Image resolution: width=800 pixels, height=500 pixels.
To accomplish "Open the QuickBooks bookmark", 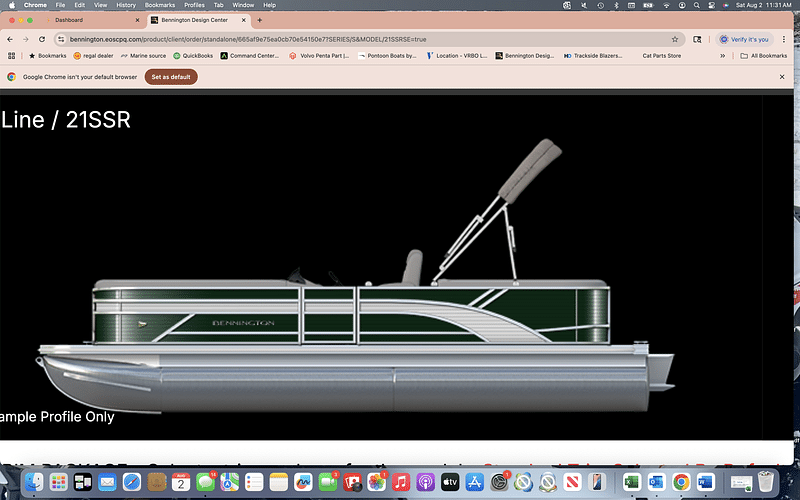I will pos(193,56).
